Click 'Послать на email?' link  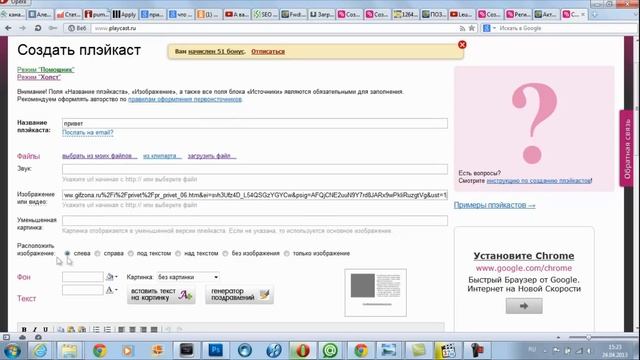point(88,133)
